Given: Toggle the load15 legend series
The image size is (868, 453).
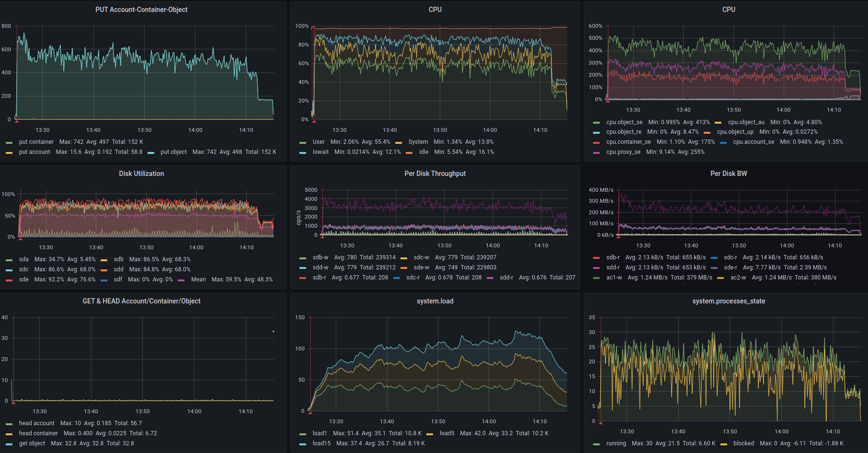Looking at the screenshot, I should [321, 443].
